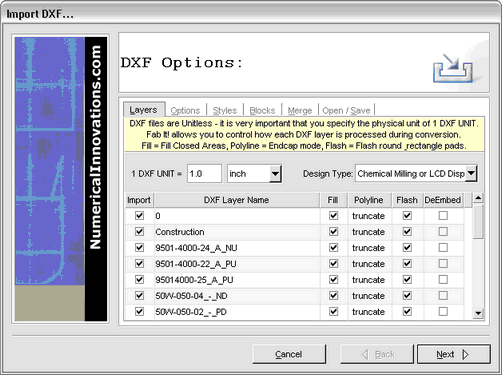Click the 1 DXF UNIT value field
502x375 pixels.
tap(204, 174)
